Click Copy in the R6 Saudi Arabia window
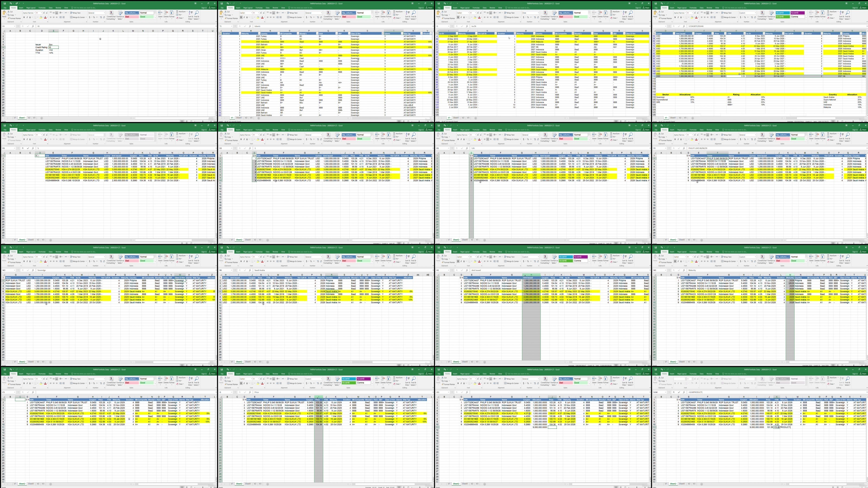 229,259
